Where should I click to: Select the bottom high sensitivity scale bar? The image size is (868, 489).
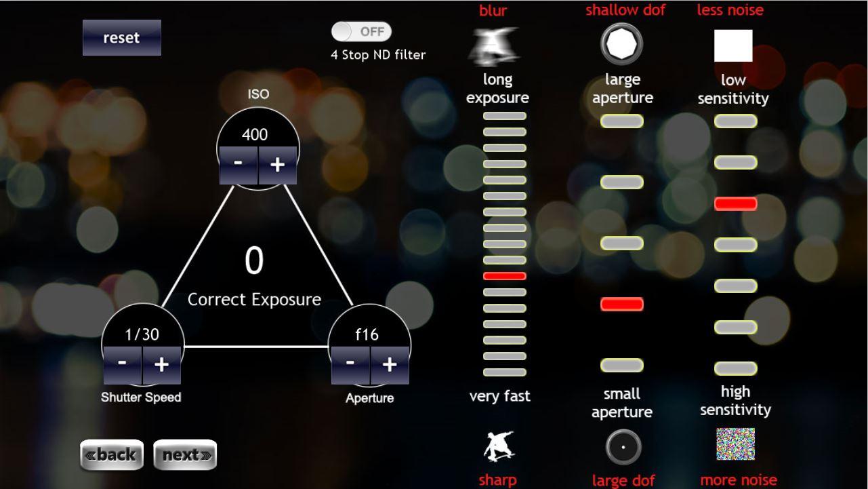point(735,369)
